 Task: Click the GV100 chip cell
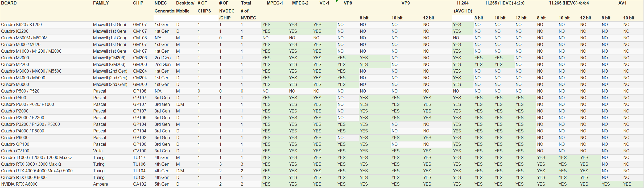pos(140,151)
